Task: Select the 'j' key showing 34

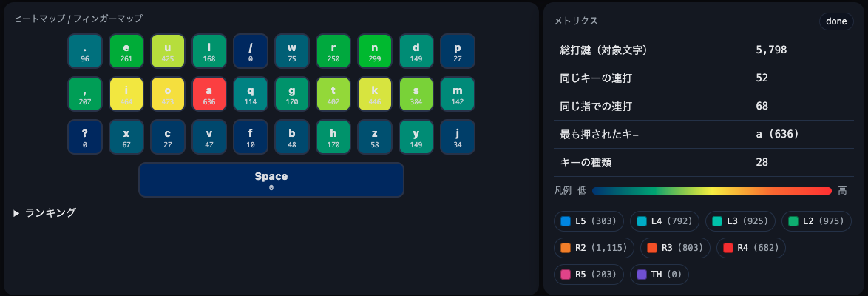Action: pos(457,137)
